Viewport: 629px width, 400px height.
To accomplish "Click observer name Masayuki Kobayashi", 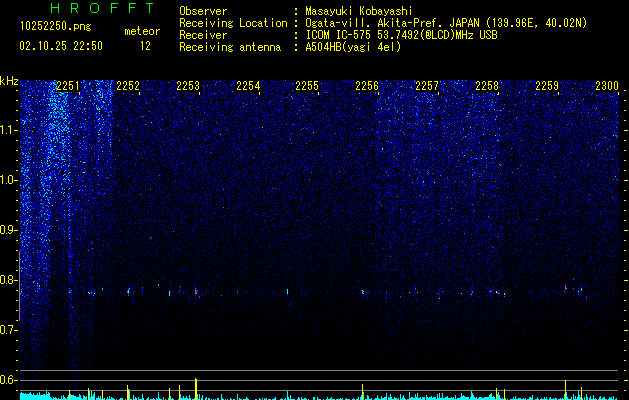I will pos(359,11).
